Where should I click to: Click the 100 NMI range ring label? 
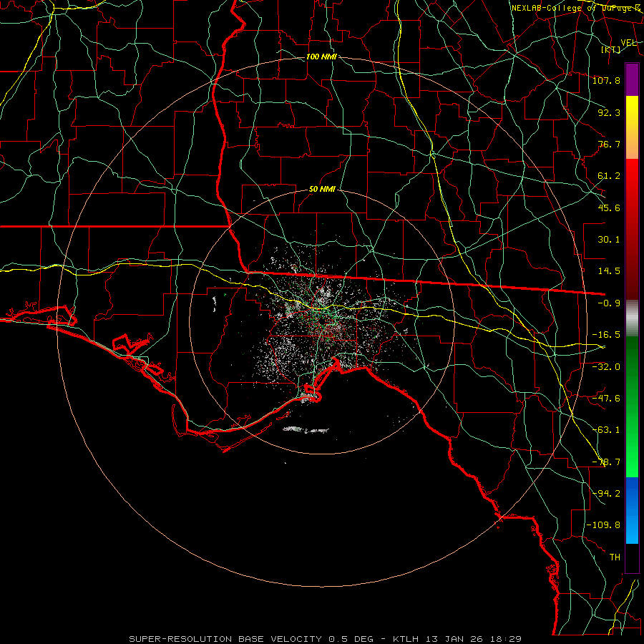(321, 57)
